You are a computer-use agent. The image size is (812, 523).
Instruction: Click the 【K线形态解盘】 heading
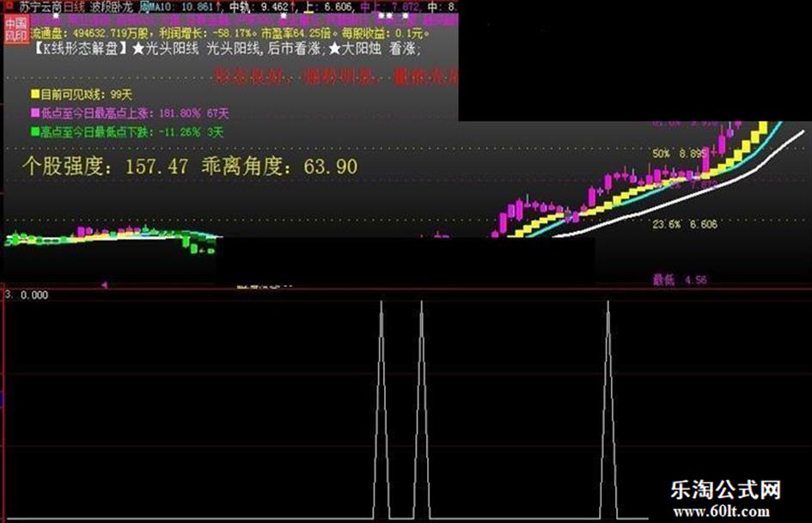tap(81, 49)
